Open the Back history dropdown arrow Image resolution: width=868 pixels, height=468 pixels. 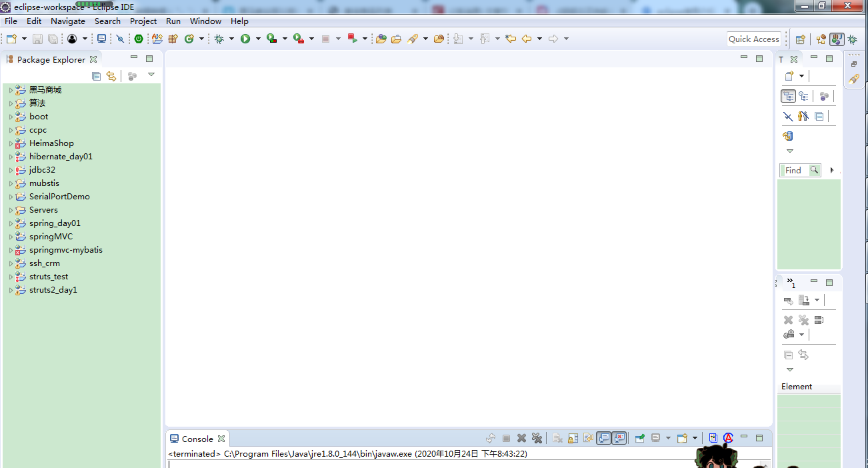tap(539, 39)
